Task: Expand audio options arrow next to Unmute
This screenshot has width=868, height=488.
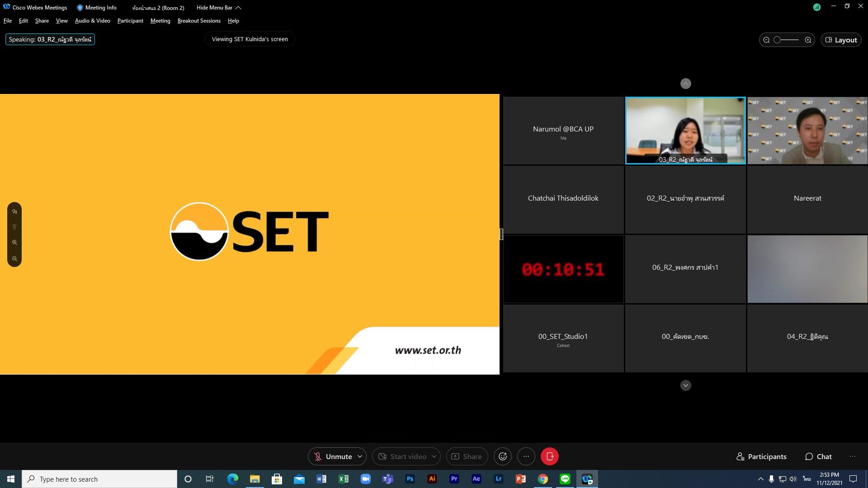Action: (x=360, y=456)
